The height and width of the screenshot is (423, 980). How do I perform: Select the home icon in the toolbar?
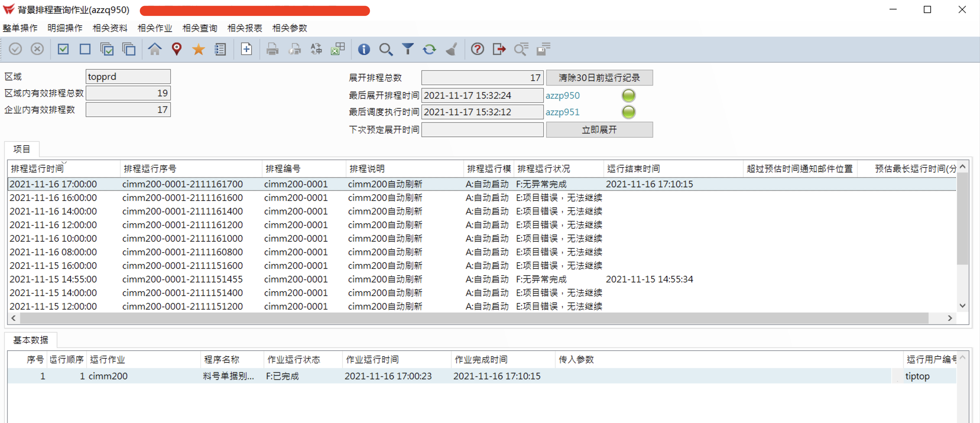155,49
